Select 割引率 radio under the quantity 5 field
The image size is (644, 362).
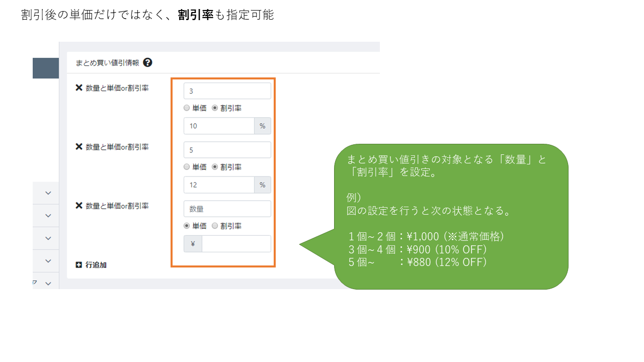(x=215, y=167)
